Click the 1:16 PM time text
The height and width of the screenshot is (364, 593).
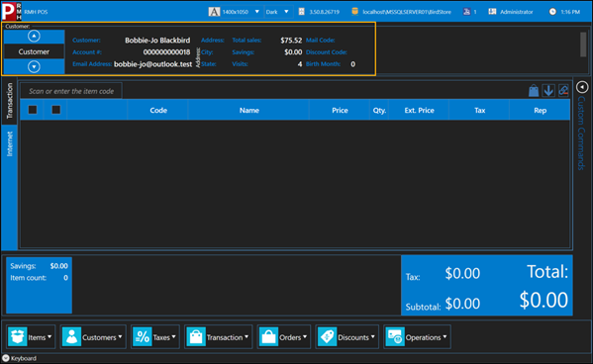(x=570, y=12)
